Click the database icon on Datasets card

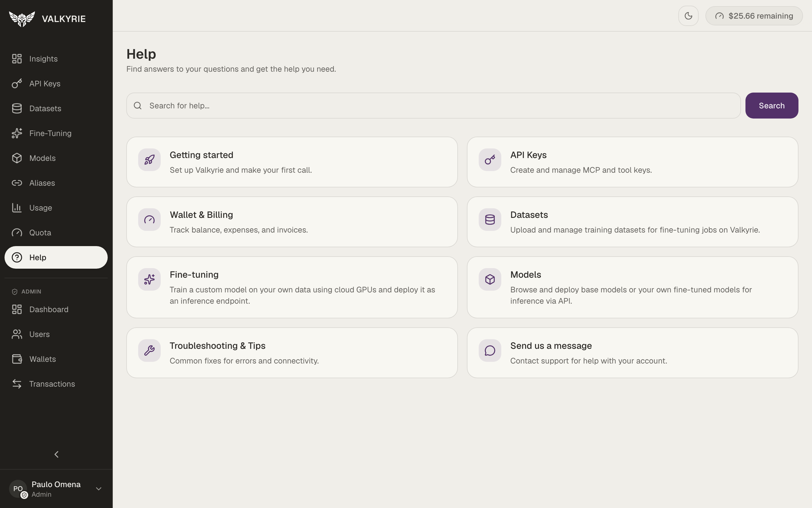pos(490,220)
